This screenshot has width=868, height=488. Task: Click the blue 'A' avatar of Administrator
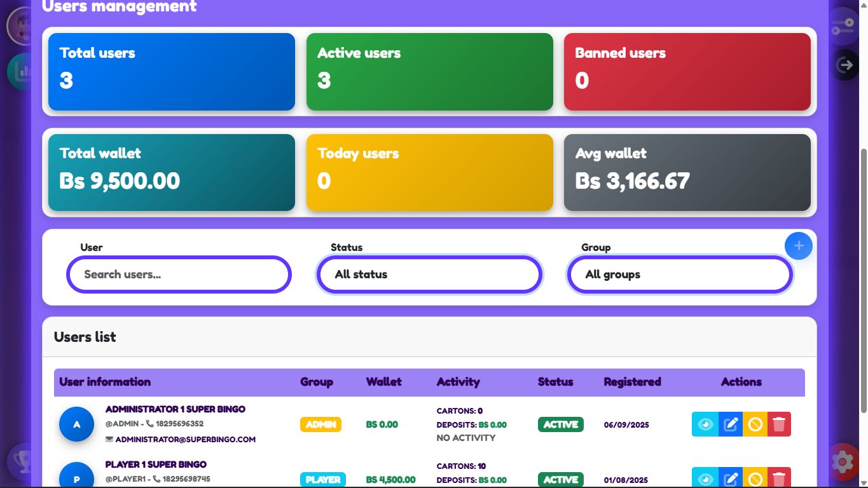pos(77,424)
